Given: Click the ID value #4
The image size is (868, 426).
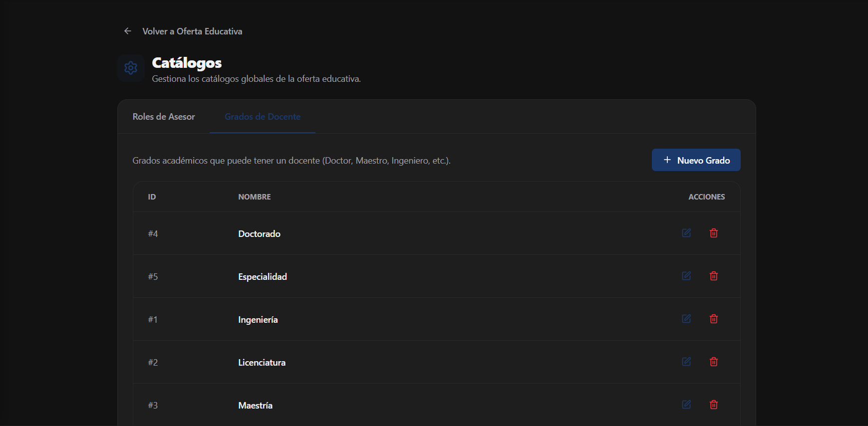Looking at the screenshot, I should coord(153,234).
